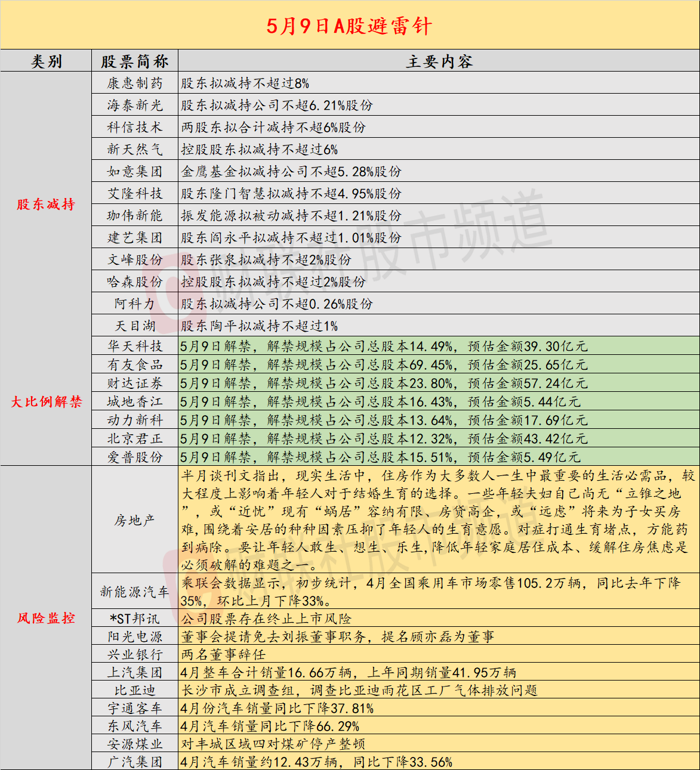Click the 大比例解禁 category cell
Screen dimensions: 700x770
[46, 401]
